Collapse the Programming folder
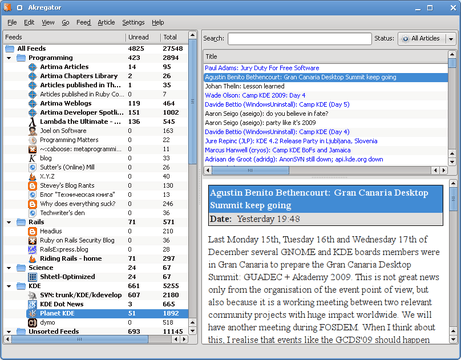 (x=9, y=58)
